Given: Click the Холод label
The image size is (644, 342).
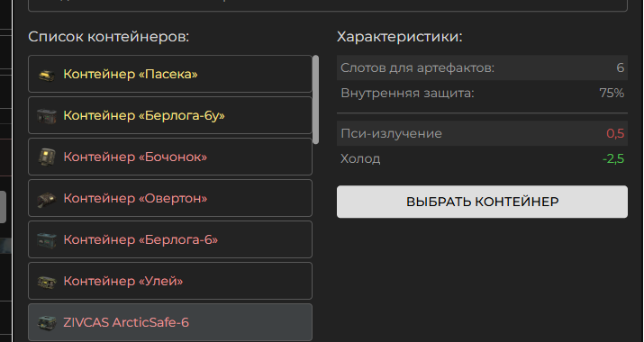Looking at the screenshot, I should click(x=360, y=158).
